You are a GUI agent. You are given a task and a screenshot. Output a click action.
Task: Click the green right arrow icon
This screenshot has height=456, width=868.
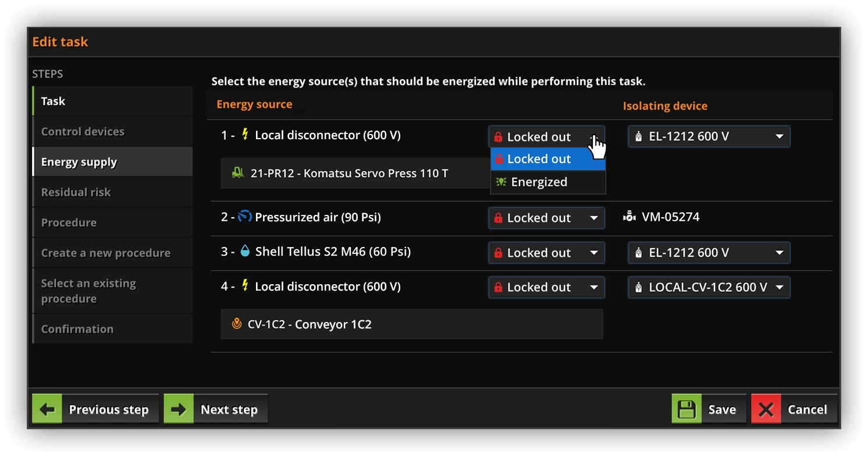[x=179, y=409]
